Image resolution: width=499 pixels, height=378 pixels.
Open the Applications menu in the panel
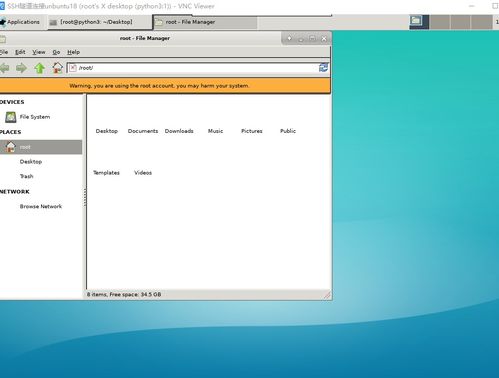pyautogui.click(x=20, y=22)
